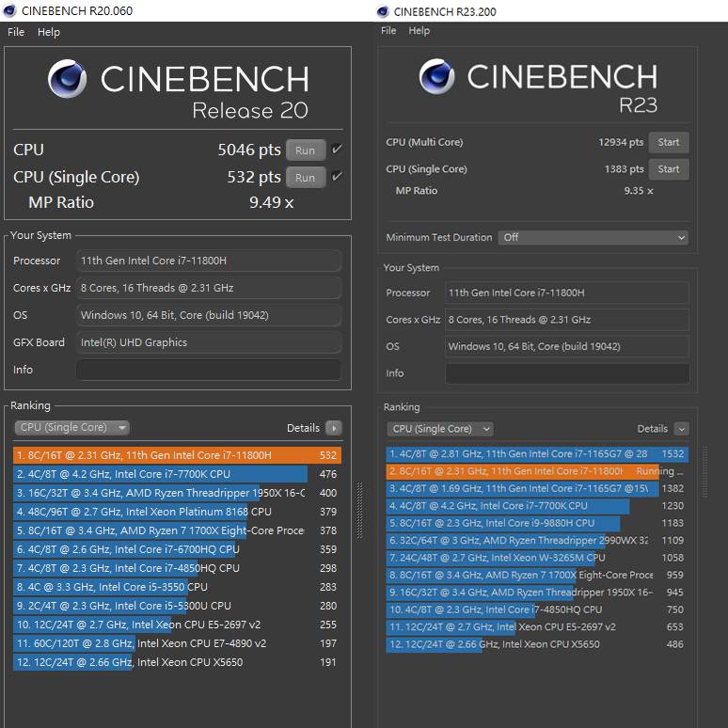728x728 pixels.
Task: Select R23 rank 5 Core i9-9880H row
Action: [x=537, y=523]
